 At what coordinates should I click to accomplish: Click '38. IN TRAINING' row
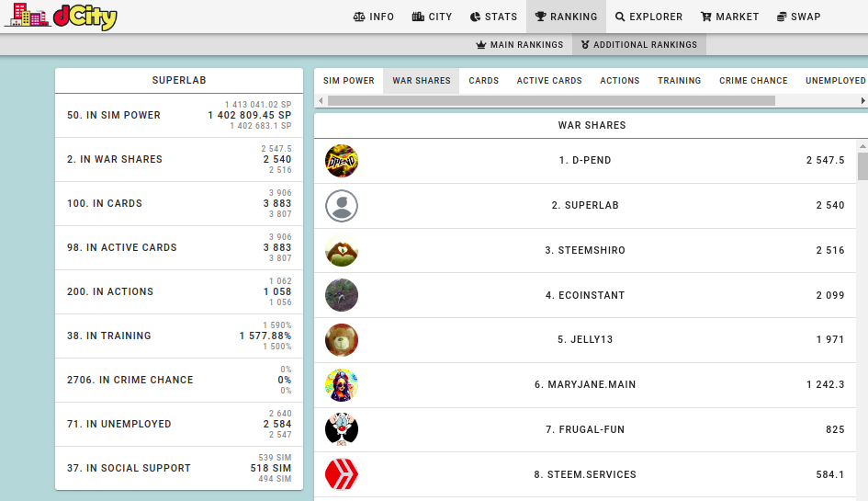pos(179,336)
